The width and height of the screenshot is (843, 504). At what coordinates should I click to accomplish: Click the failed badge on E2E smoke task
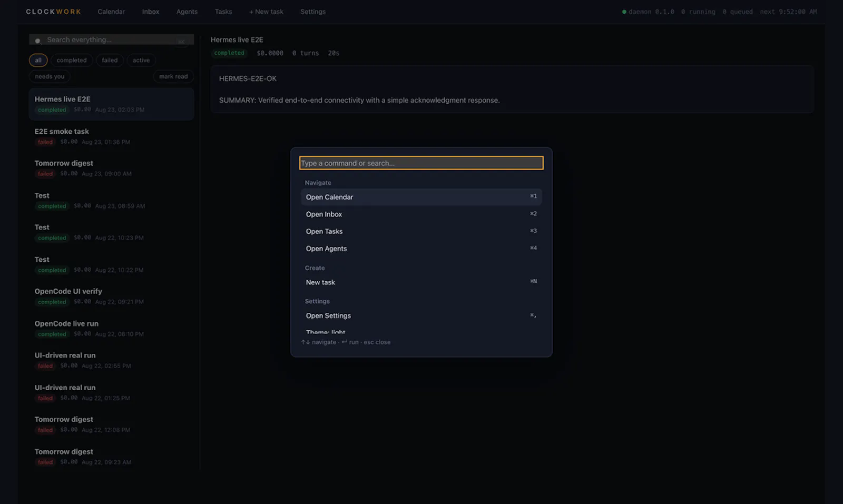pyautogui.click(x=45, y=142)
